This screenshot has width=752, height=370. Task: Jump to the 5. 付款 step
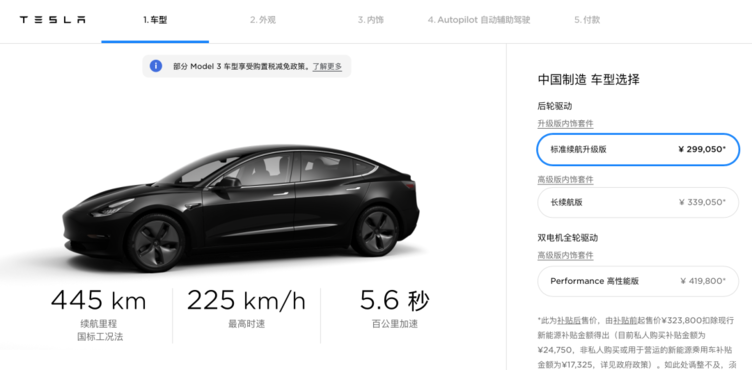[x=587, y=20]
